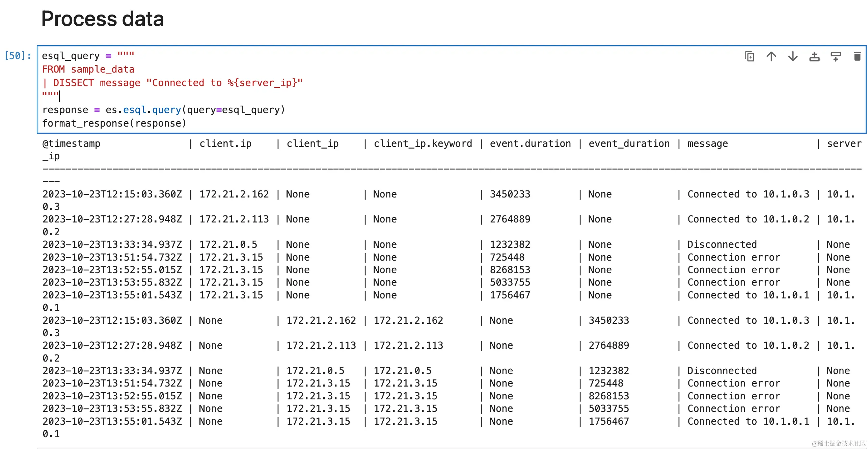Click the 3450233 event.duration value
The height and width of the screenshot is (449, 868).
pos(510,194)
